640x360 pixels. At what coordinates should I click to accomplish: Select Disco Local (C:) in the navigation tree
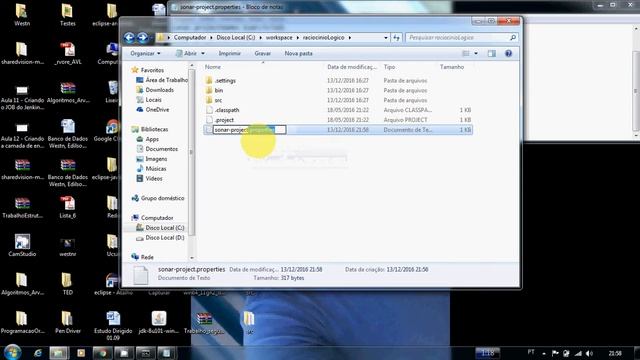pos(165,228)
